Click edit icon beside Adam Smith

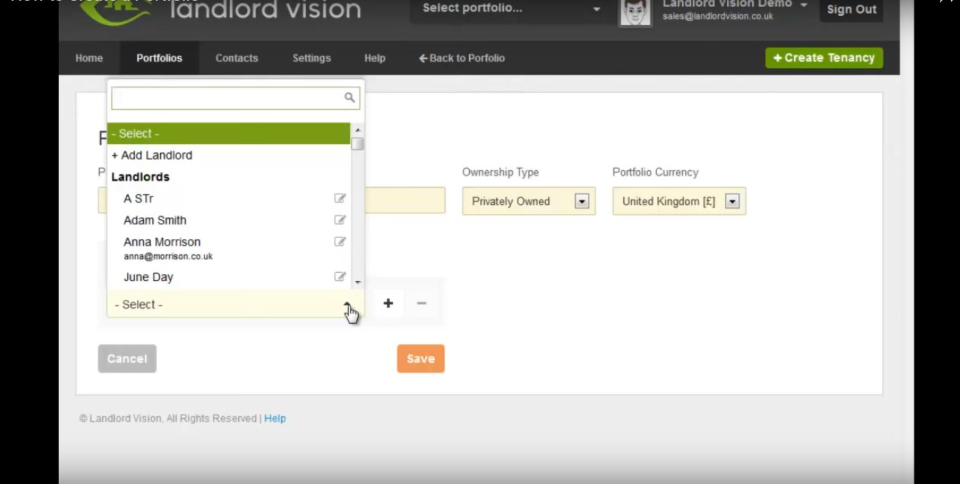pyautogui.click(x=340, y=220)
